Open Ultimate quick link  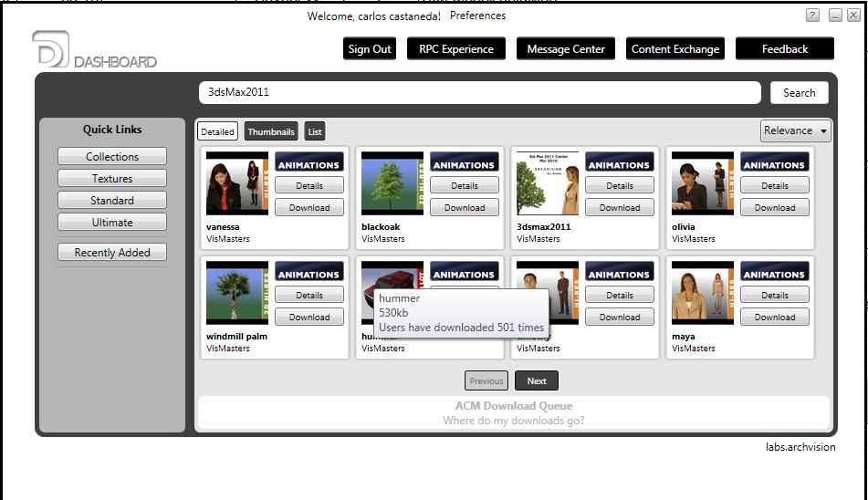(x=112, y=223)
